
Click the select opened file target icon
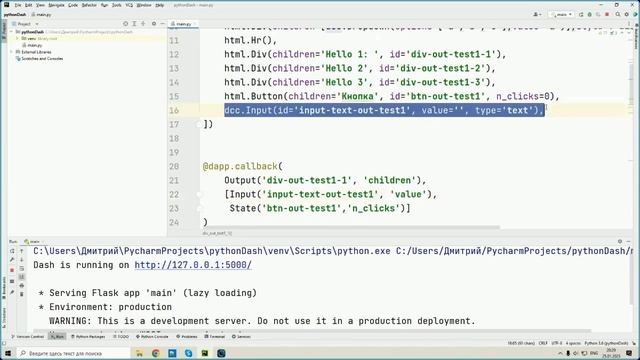[x=125, y=24]
